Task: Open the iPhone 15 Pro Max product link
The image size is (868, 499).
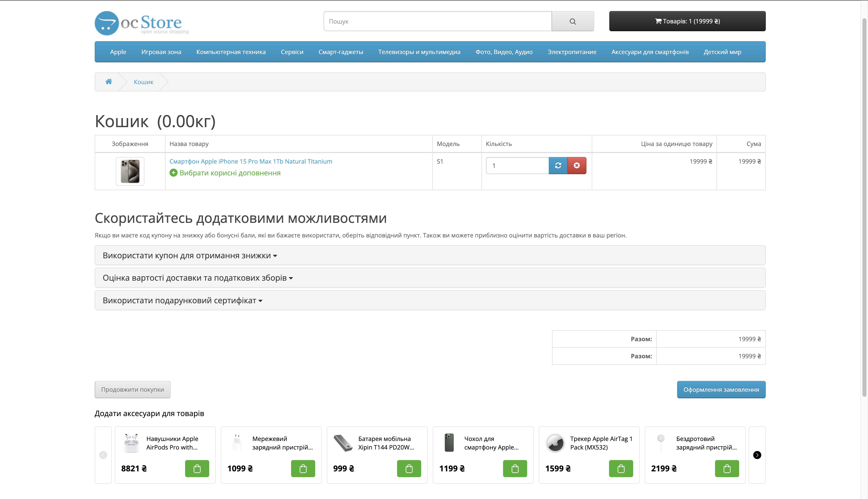Action: pyautogui.click(x=251, y=161)
